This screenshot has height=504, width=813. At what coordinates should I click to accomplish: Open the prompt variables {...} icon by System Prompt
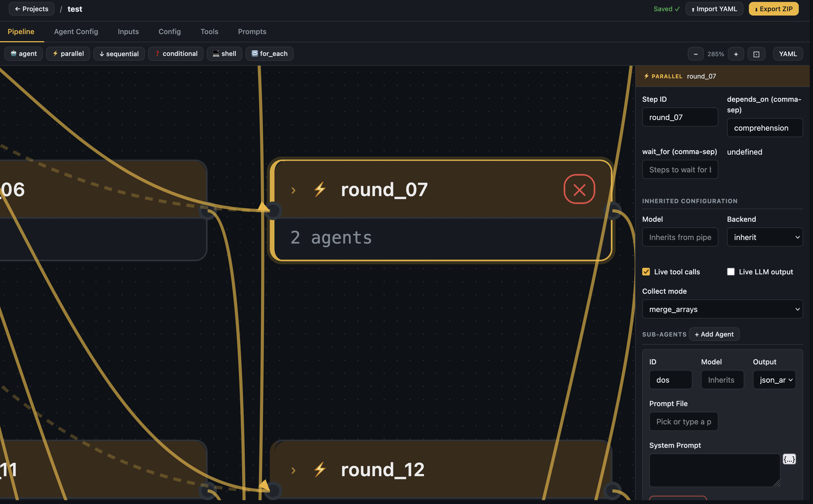[789, 459]
